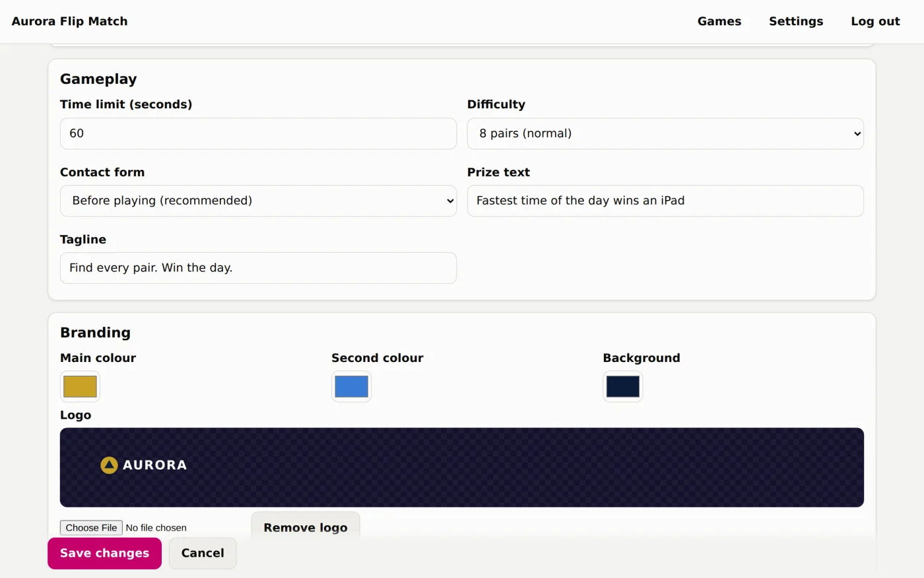Image resolution: width=924 pixels, height=578 pixels.
Task: Edit the Tagline input field
Action: pyautogui.click(x=258, y=268)
